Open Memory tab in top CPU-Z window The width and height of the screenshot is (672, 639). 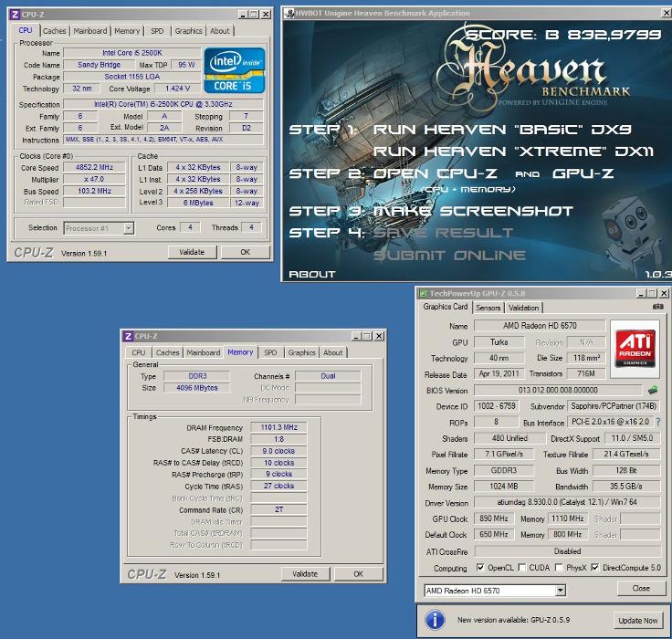click(127, 31)
